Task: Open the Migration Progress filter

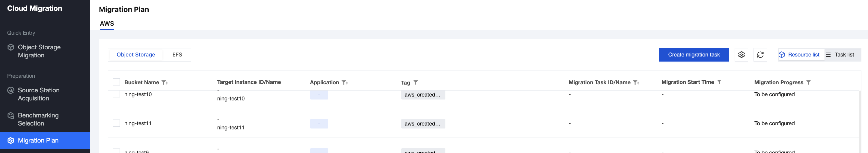Action: tap(808, 83)
